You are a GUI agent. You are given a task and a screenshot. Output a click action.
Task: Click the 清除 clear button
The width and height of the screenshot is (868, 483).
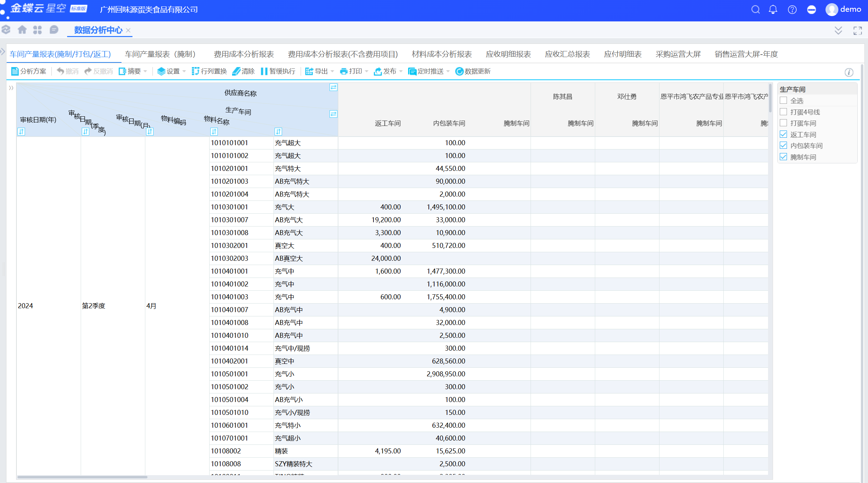coord(244,71)
